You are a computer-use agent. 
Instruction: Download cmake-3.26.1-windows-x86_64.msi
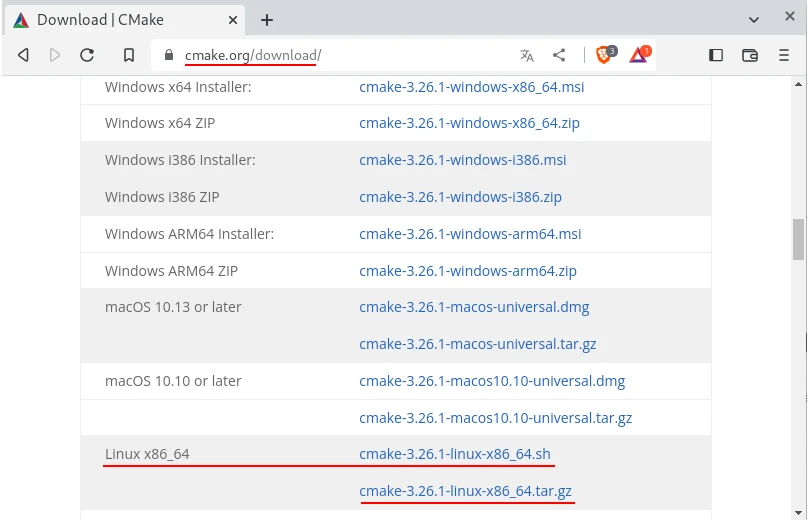471,87
